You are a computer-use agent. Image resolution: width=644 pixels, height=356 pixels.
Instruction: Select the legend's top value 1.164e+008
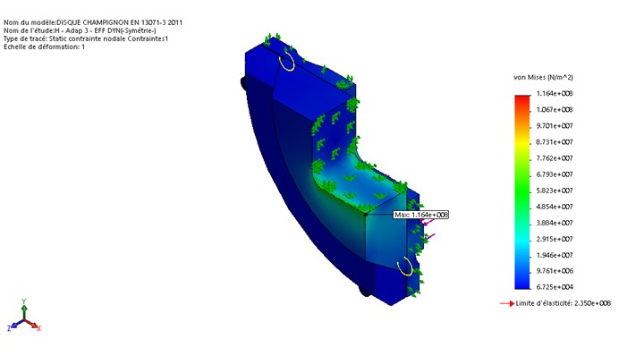pyautogui.click(x=555, y=94)
